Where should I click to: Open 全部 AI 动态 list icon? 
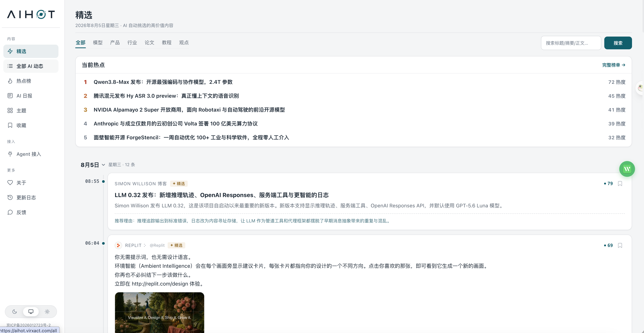click(x=10, y=66)
